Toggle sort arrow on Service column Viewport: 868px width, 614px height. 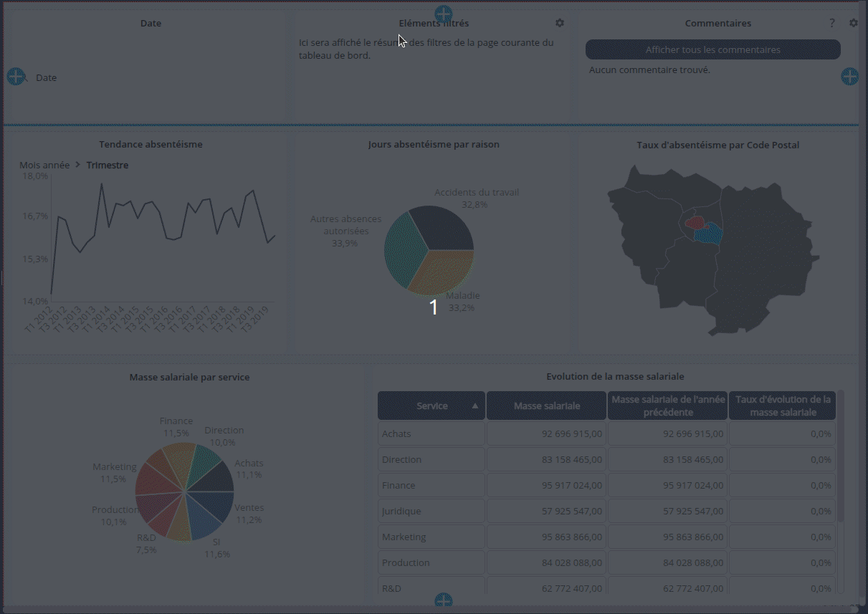(x=474, y=406)
